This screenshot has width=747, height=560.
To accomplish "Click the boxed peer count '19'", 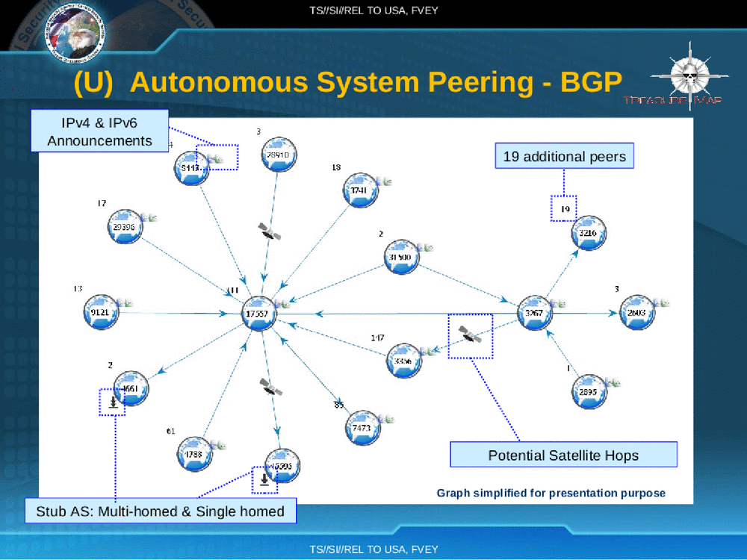I will [x=565, y=208].
